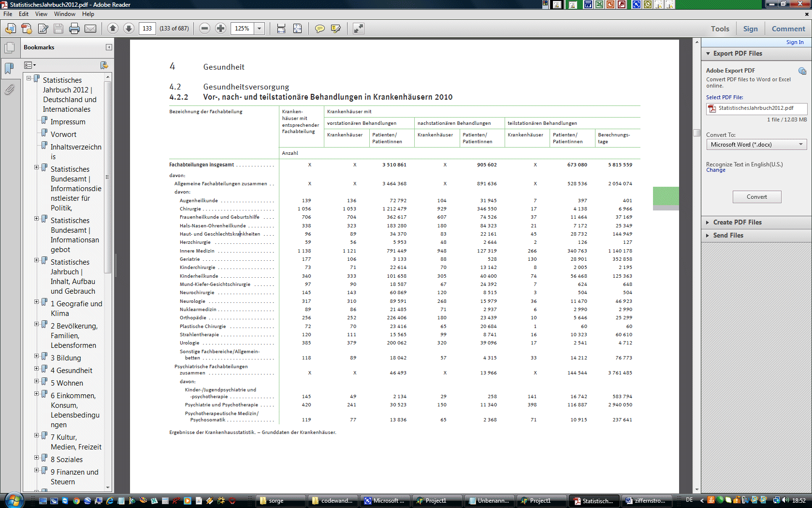This screenshot has height=508, width=812.
Task: Go to previous page arrow button
Action: (113, 29)
